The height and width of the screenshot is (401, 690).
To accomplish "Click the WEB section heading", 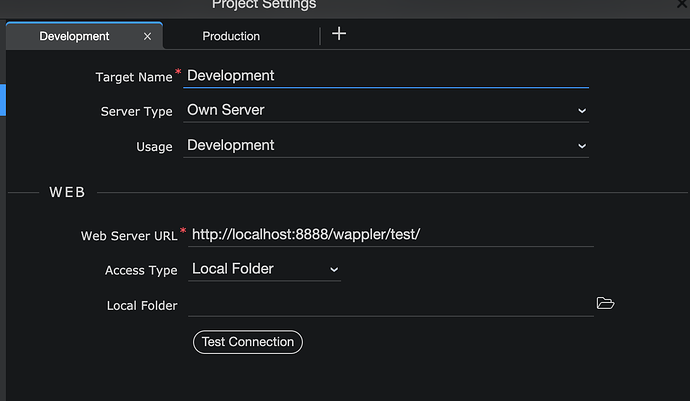I will coord(67,192).
